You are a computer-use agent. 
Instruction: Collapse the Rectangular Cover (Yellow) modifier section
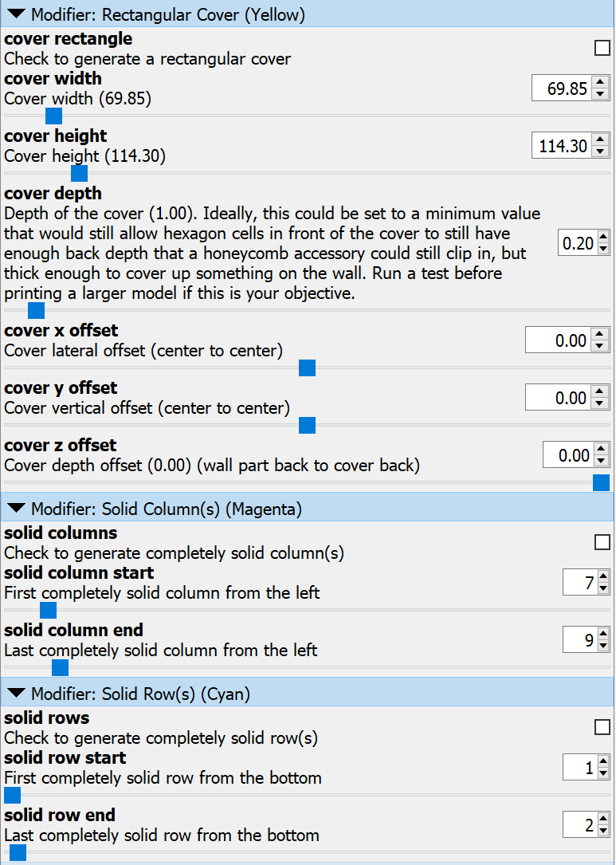(x=17, y=14)
